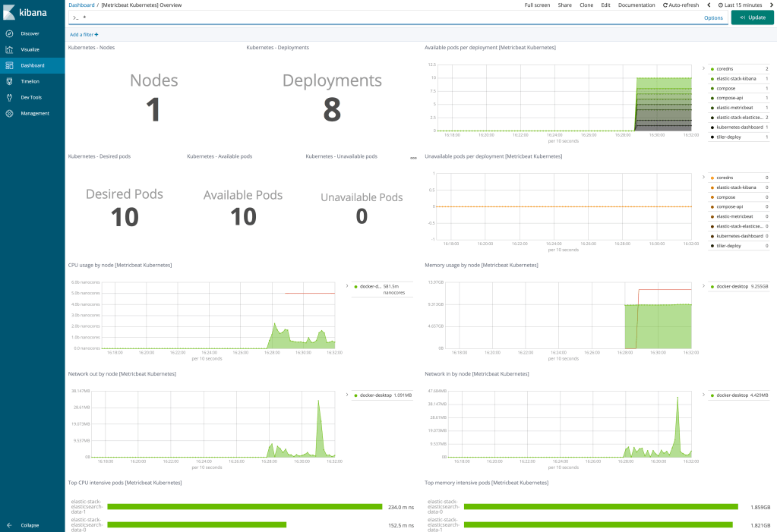The width and height of the screenshot is (777, 532).
Task: Open Dev Tools wrench icon
Action: tap(9, 97)
